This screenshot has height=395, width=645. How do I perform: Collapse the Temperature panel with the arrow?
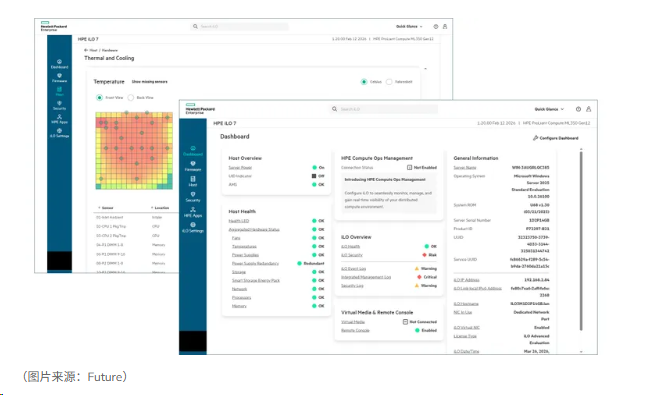(425, 69)
